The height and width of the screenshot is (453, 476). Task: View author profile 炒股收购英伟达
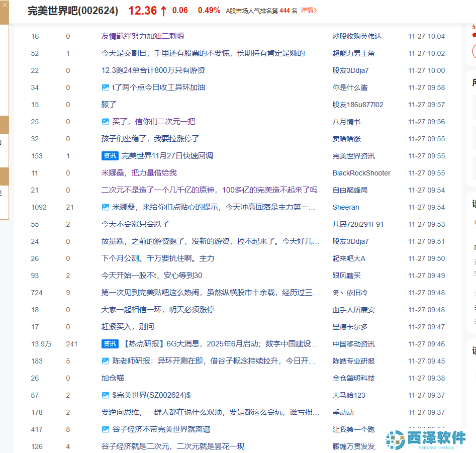coord(357,36)
